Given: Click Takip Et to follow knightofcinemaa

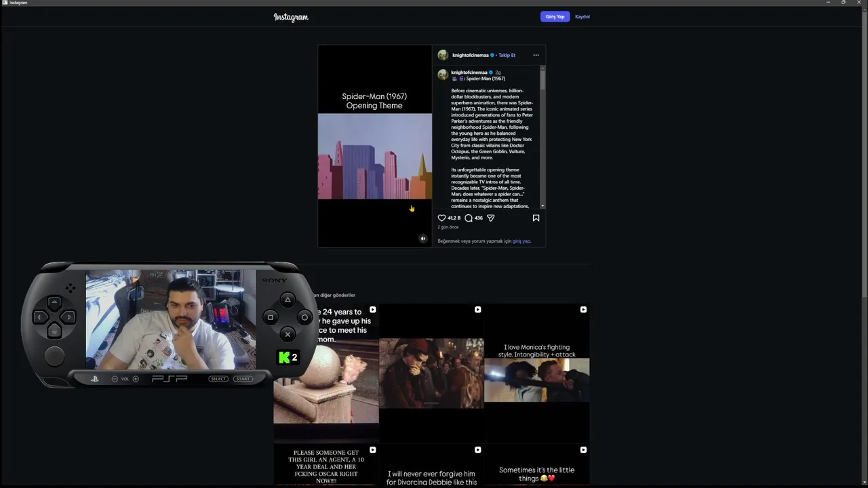Looking at the screenshot, I should (x=507, y=55).
